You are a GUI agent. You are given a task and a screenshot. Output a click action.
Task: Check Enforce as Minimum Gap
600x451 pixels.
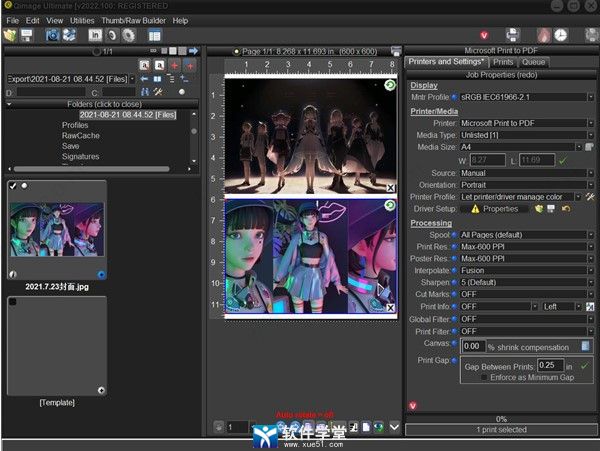pyautogui.click(x=484, y=378)
